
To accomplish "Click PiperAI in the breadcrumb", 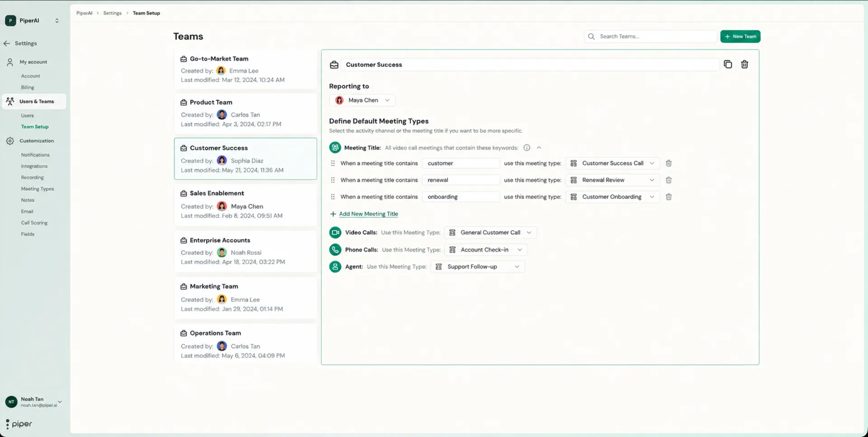I will (x=84, y=13).
